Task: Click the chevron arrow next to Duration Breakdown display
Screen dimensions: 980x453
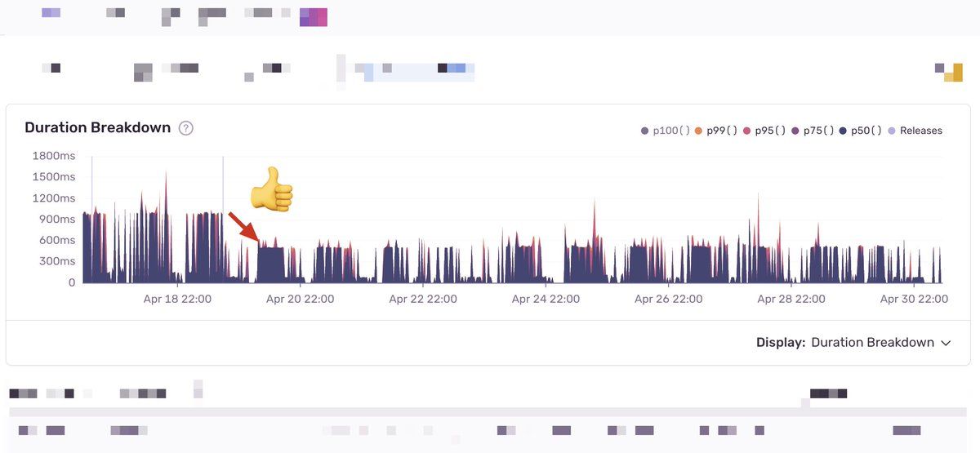Action: click(946, 343)
